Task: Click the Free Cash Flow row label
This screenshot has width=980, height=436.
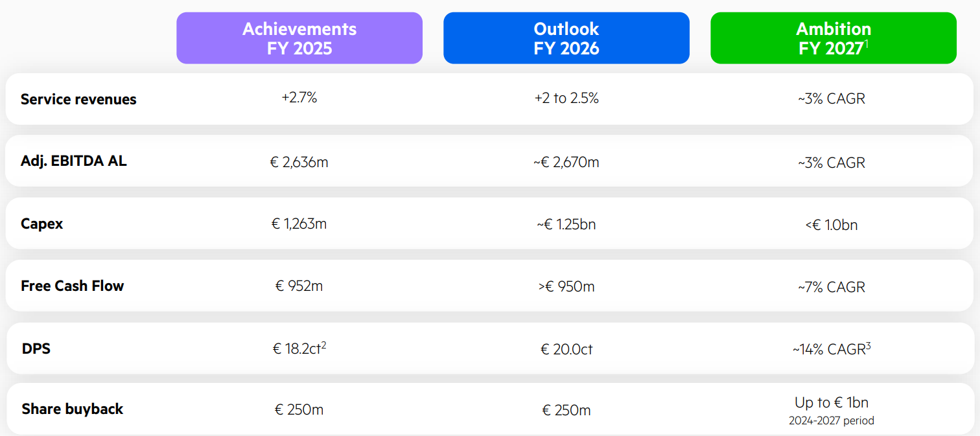Action: point(72,286)
